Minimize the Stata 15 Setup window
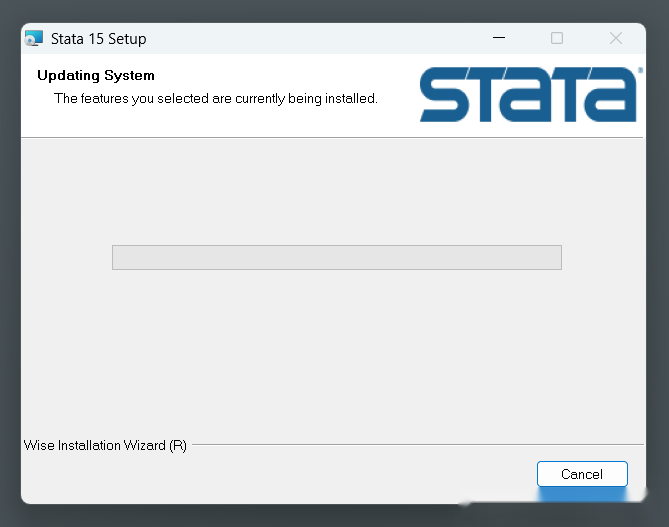This screenshot has height=527, width=669. 499,38
